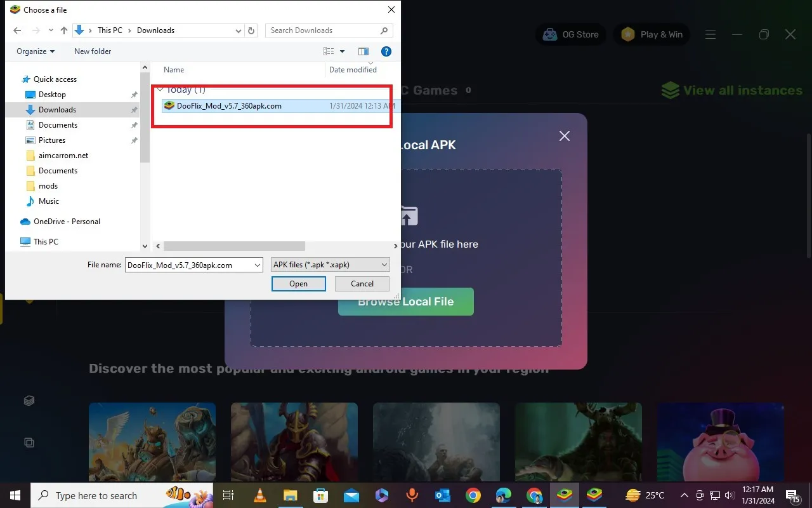Open the mods folder
Image resolution: width=812 pixels, height=508 pixels.
48,186
